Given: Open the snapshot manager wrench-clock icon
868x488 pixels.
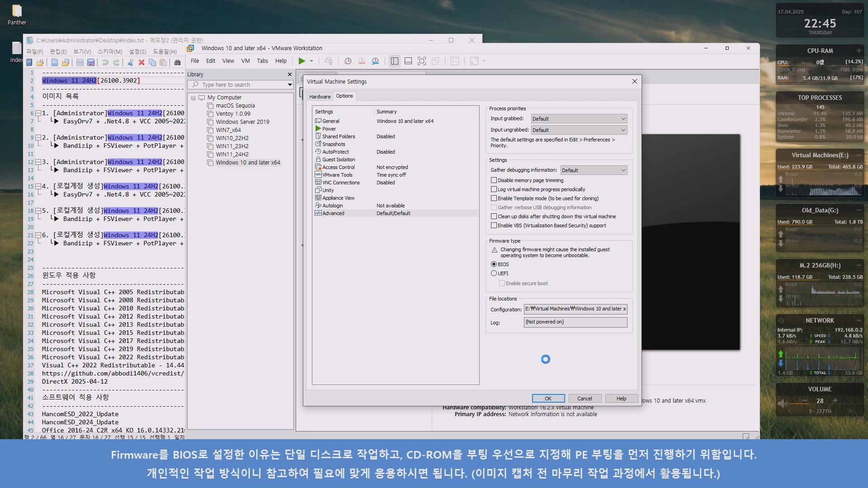Looking at the screenshot, I should point(375,61).
